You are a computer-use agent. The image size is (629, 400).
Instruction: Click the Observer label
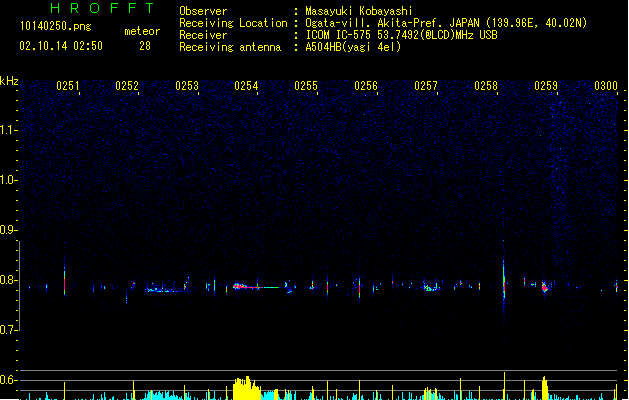(203, 11)
